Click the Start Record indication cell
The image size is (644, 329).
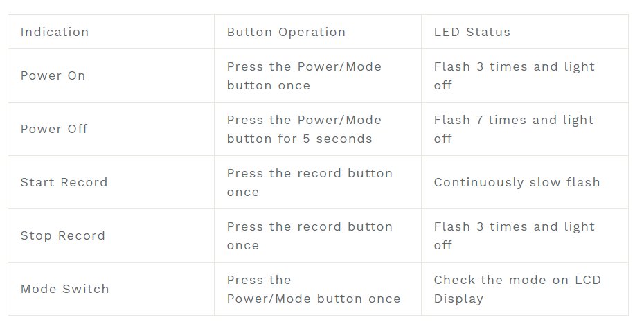point(64,183)
